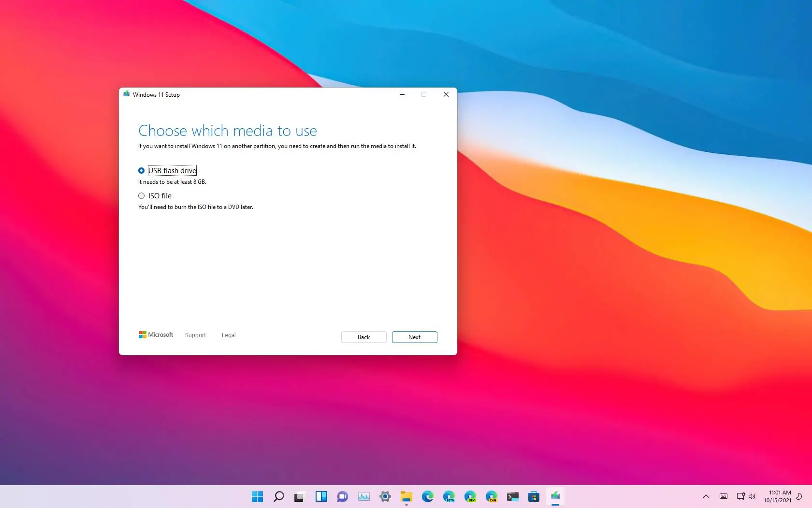Screen dimensions: 812x508
Task: Open the performance monitor taskbar app
Action: pyautogui.click(x=363, y=496)
